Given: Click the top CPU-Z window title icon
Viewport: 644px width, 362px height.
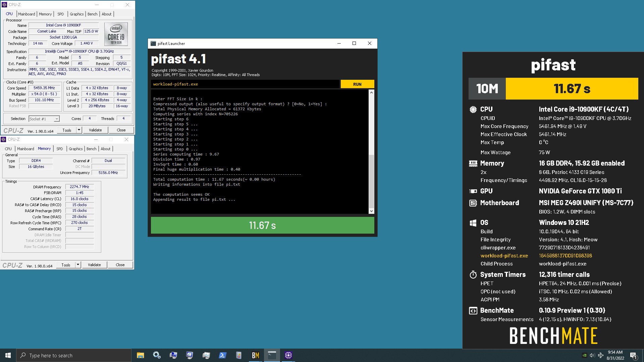Looking at the screenshot, I should 4,5.
